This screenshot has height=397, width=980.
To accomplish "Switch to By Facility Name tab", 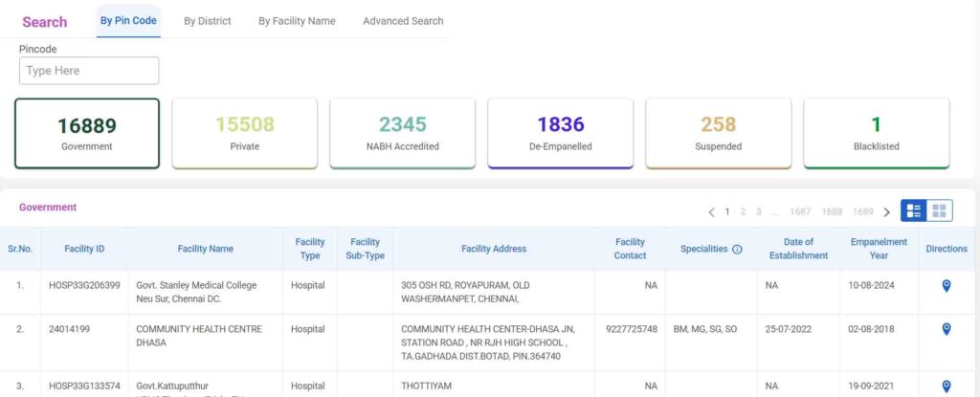I will [x=297, y=21].
